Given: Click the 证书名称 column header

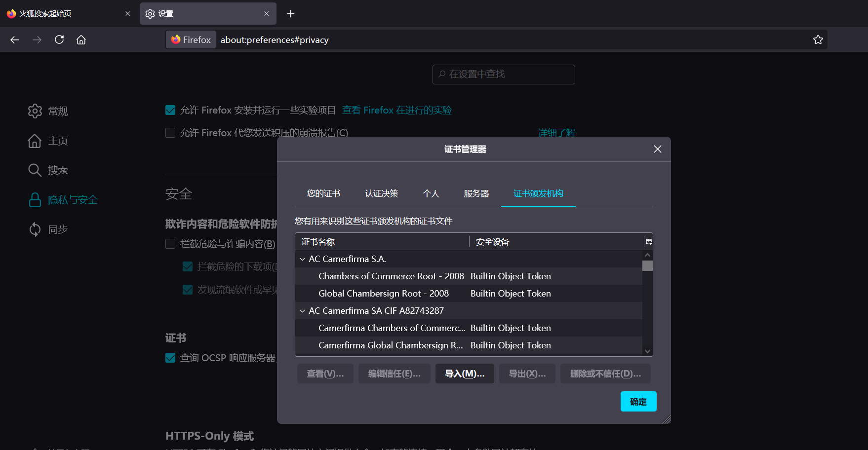Looking at the screenshot, I should [319, 241].
